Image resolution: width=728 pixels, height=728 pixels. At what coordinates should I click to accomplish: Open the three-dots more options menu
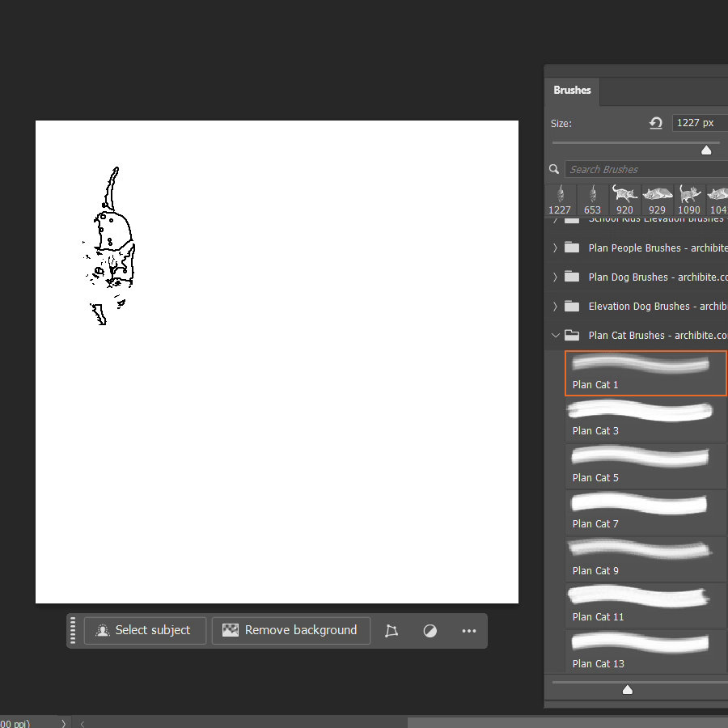tap(469, 631)
